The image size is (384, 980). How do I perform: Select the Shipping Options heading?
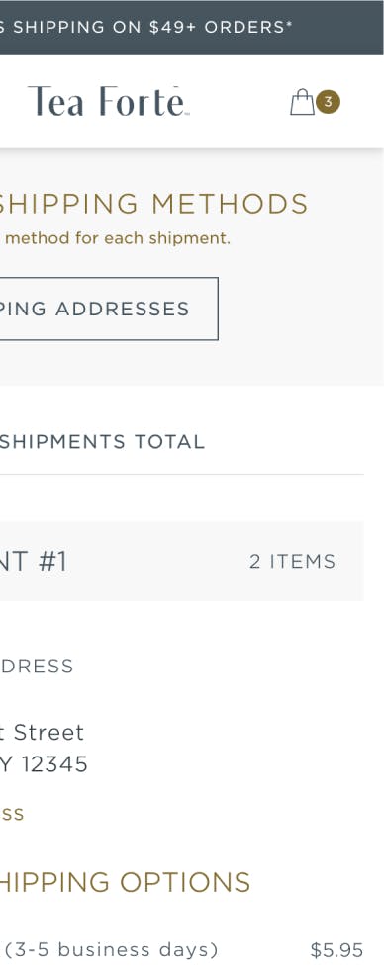(125, 882)
